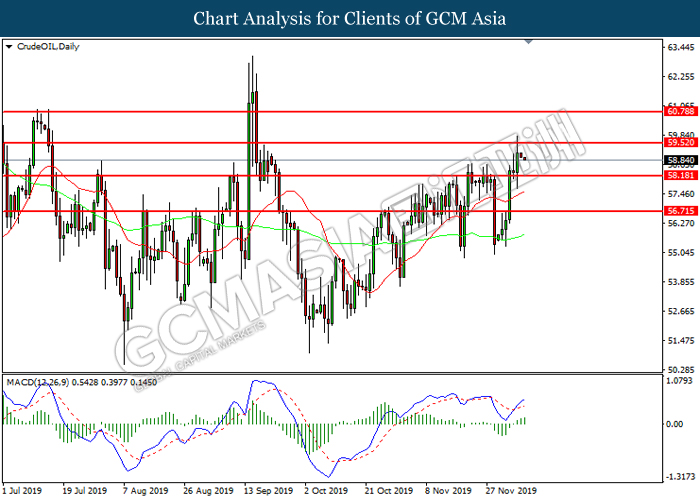The image size is (700, 500).
Task: Click the 1 Jul 2019 date label
Action: pyautogui.click(x=22, y=491)
